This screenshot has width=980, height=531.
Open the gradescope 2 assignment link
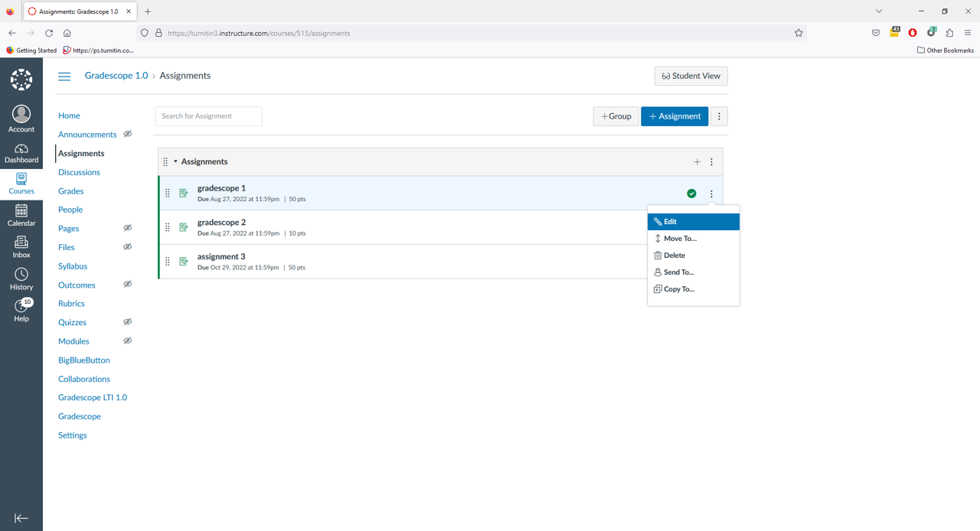[x=221, y=223]
